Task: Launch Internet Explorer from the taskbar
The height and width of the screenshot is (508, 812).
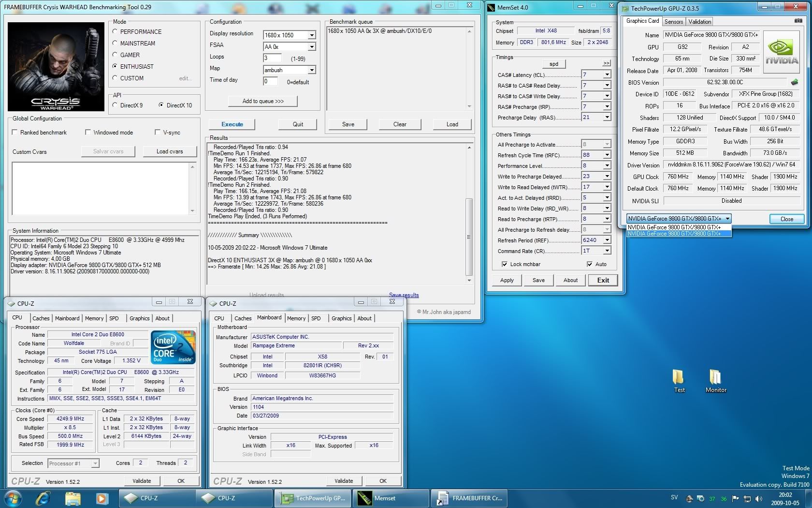Action: pos(43,498)
